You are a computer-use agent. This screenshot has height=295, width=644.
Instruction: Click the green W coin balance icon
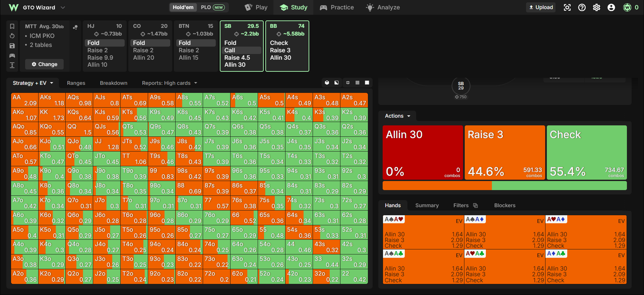pyautogui.click(x=627, y=7)
